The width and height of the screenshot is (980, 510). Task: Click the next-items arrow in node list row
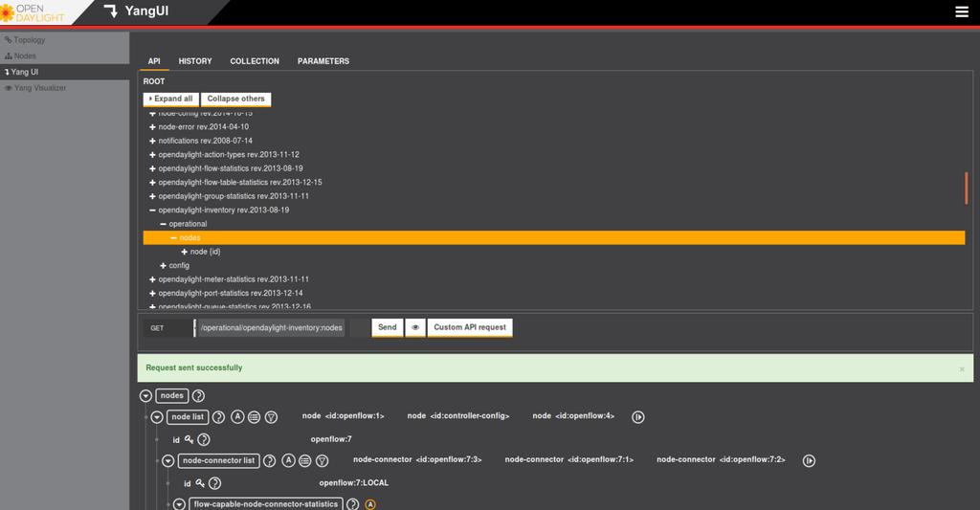tap(637, 417)
